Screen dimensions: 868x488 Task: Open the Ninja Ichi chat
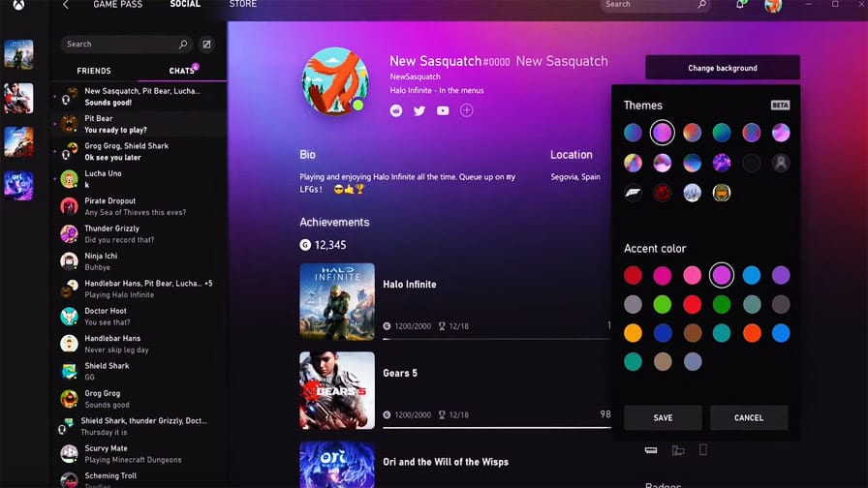[x=139, y=261]
